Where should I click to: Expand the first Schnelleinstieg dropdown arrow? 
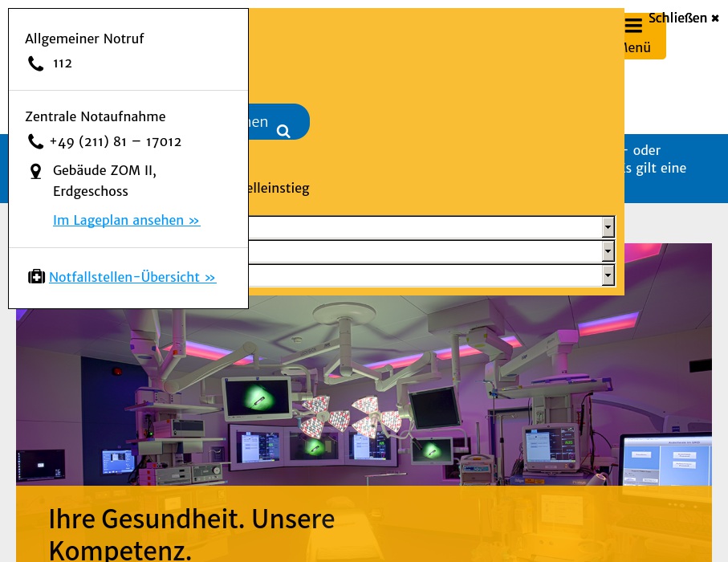(608, 228)
